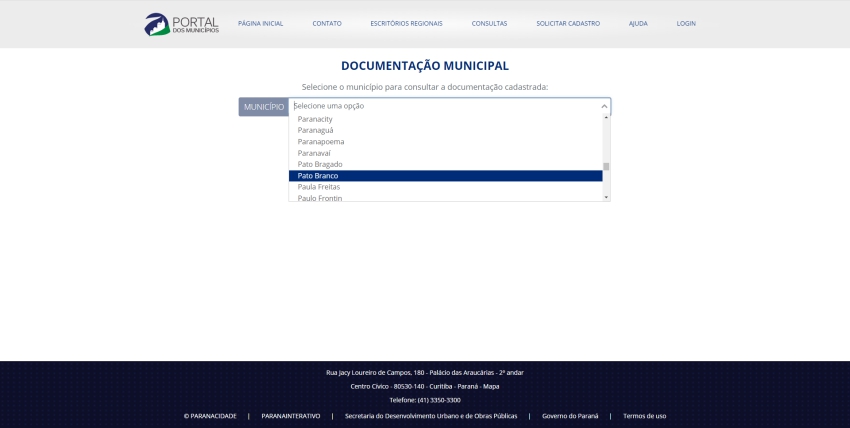
Task: Open the Termos de uso footer link
Action: 644,416
